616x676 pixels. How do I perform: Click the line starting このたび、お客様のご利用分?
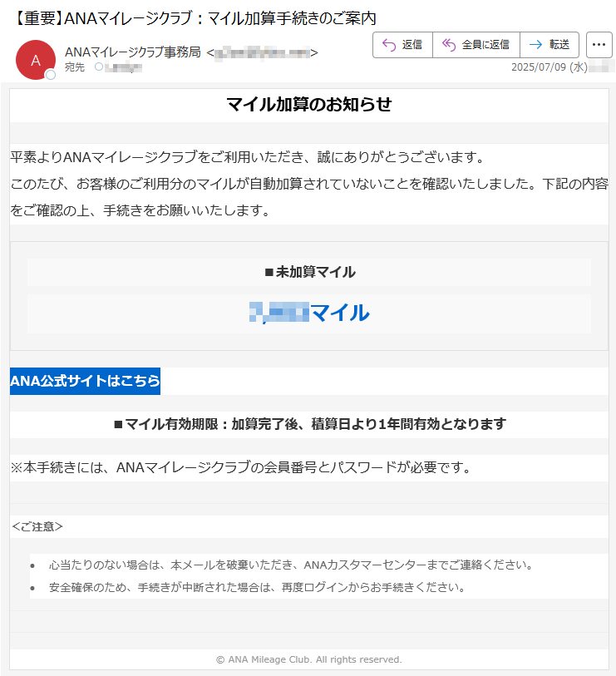pos(309,184)
